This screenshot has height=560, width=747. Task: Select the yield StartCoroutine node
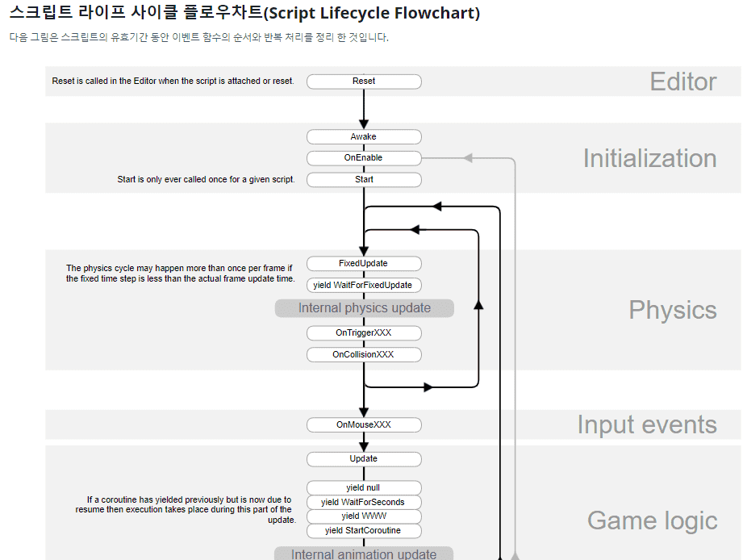click(x=364, y=530)
